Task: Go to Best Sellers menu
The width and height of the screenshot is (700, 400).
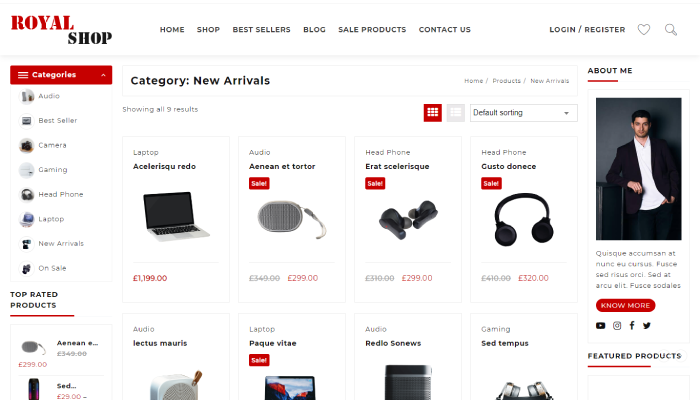Action: (261, 29)
